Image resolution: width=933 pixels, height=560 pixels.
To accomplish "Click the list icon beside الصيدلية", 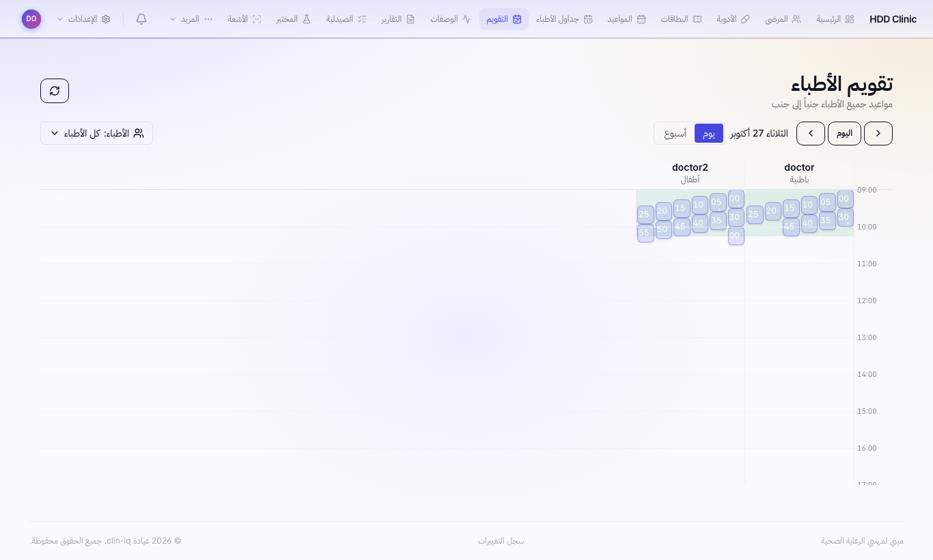I will [362, 19].
